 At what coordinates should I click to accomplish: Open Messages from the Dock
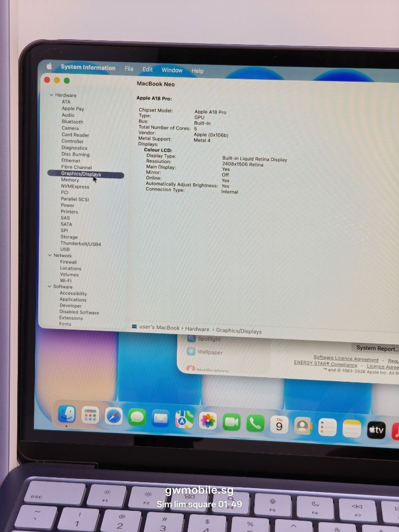[x=137, y=417]
